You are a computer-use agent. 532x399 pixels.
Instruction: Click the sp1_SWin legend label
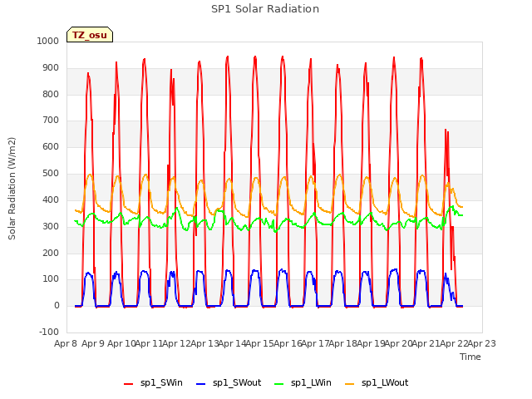(161, 382)
